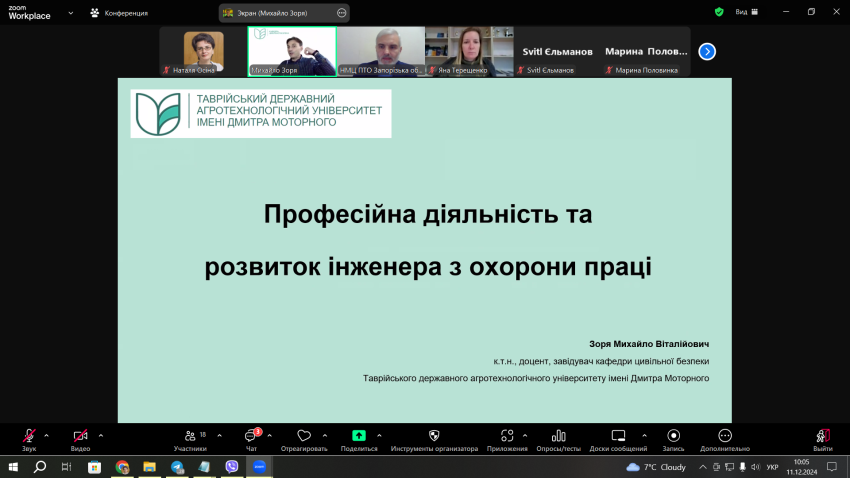
Task: Open Дополнительно more options menu
Action: (725, 440)
